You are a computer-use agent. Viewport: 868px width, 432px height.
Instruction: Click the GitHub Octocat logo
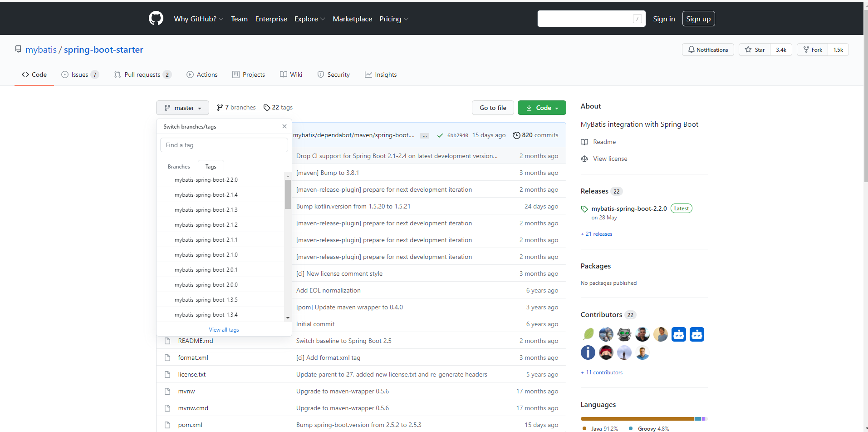tap(156, 19)
